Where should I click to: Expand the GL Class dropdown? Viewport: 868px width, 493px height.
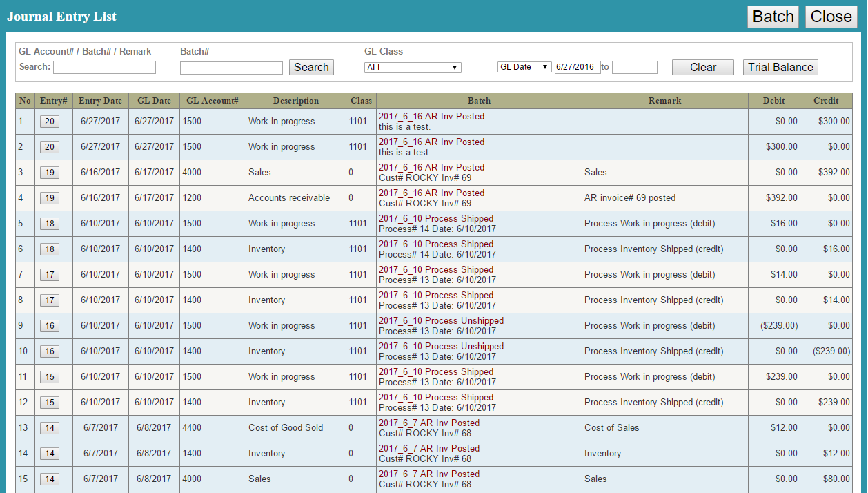click(x=413, y=68)
